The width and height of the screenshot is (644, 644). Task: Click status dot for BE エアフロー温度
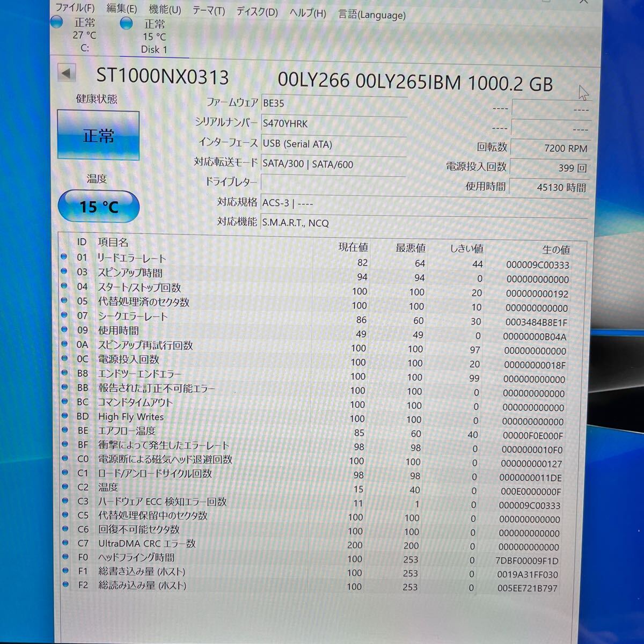point(64,430)
